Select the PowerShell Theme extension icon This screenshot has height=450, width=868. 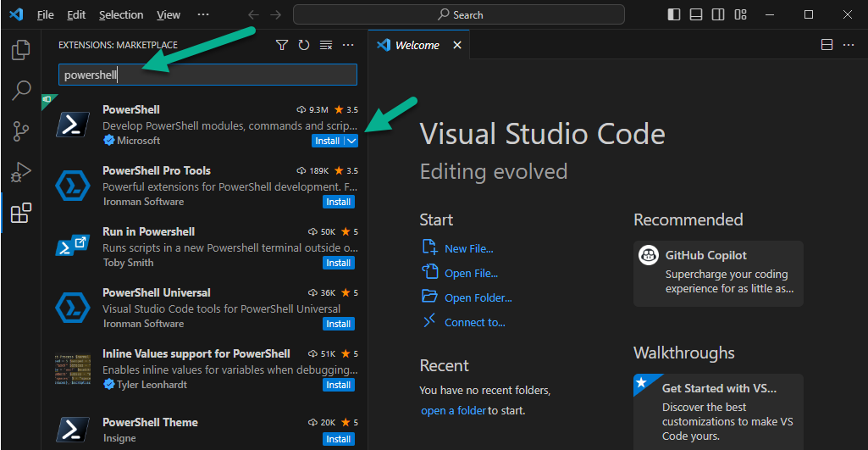[73, 430]
